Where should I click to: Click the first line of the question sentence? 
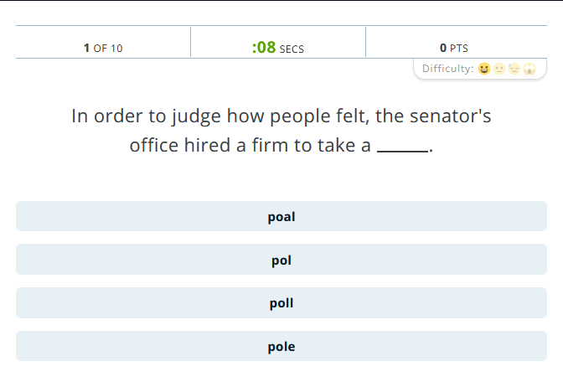tap(281, 116)
